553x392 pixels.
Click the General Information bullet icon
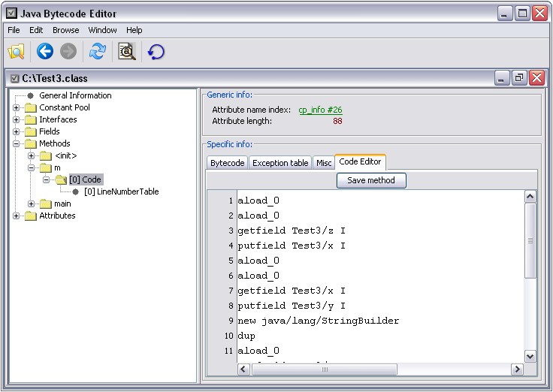(x=31, y=95)
